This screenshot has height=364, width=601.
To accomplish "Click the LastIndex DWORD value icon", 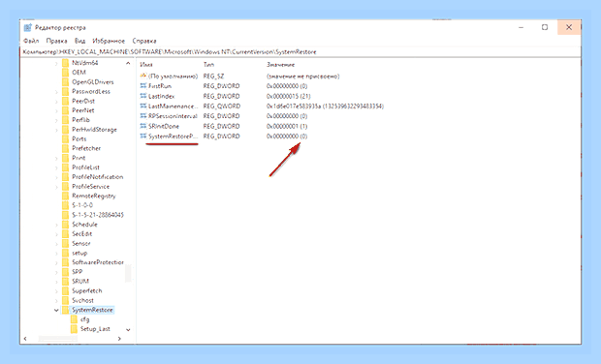I will [143, 96].
